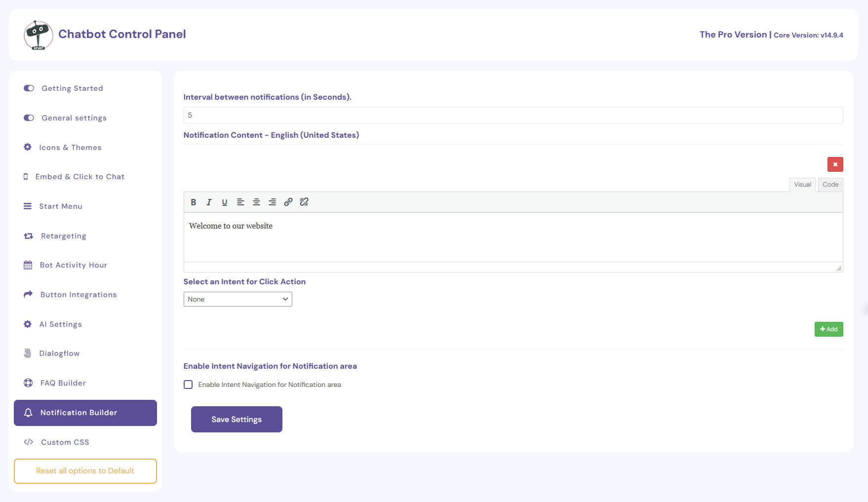Open the Intent for Click Action dropdown
The image size is (868, 502).
(x=238, y=299)
